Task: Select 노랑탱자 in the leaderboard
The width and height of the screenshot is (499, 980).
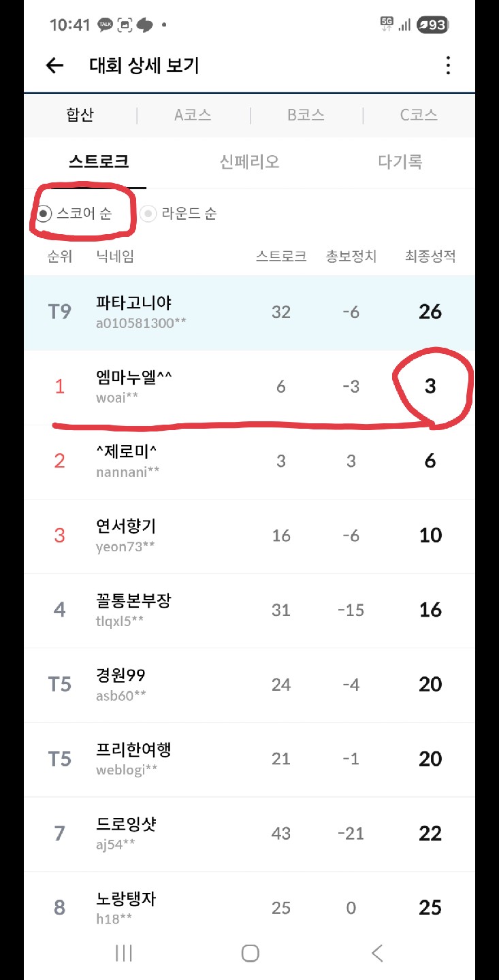Action: 127,898
